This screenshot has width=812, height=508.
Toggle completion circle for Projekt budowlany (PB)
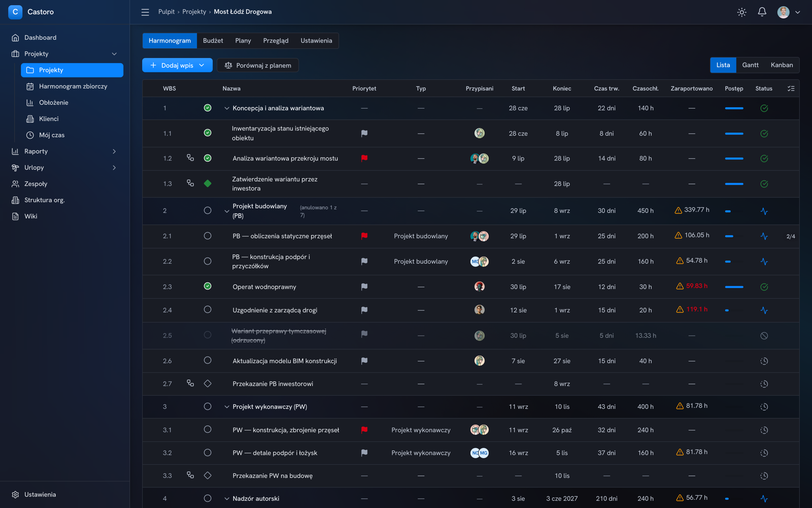[x=208, y=210]
